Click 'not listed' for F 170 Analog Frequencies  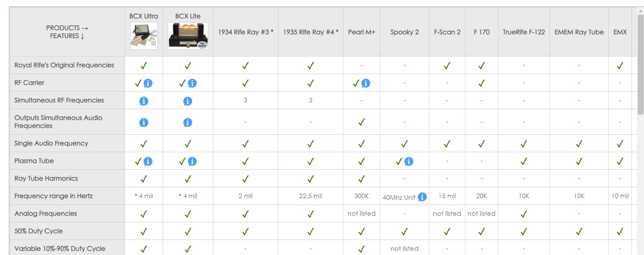(x=482, y=214)
